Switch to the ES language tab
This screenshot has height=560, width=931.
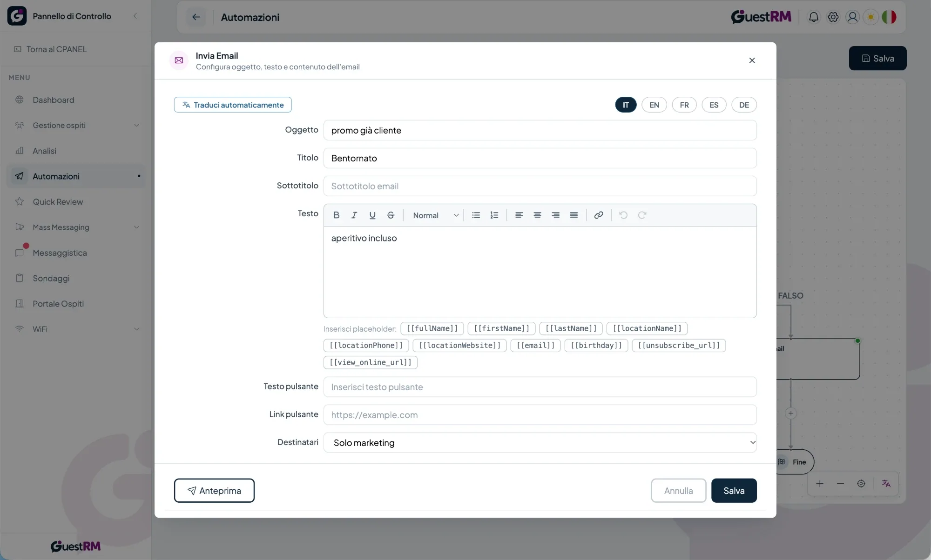click(714, 105)
